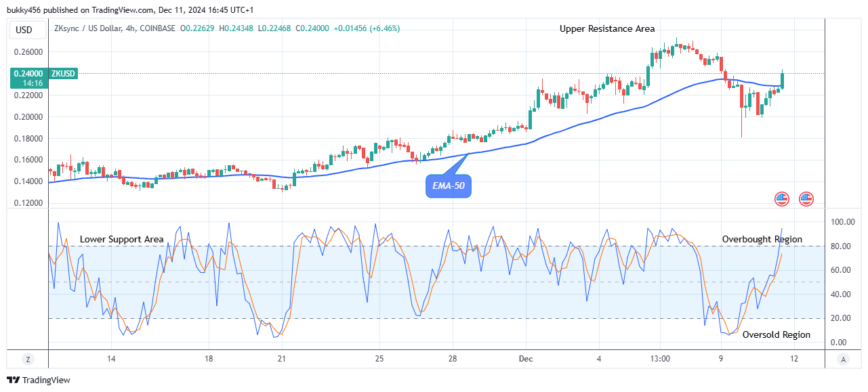
Task: Click the Overbought Region label
Action: 762,239
